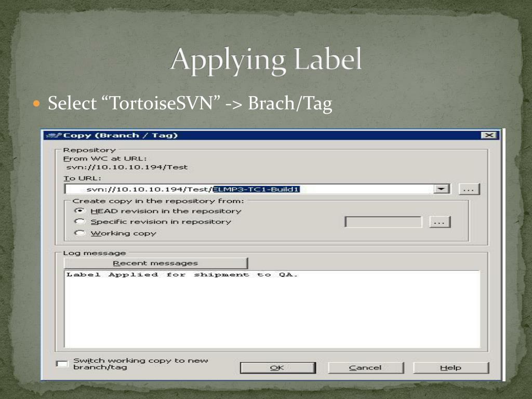
Task: Close the Copy (Branch / Tag) dialog
Action: (x=489, y=135)
